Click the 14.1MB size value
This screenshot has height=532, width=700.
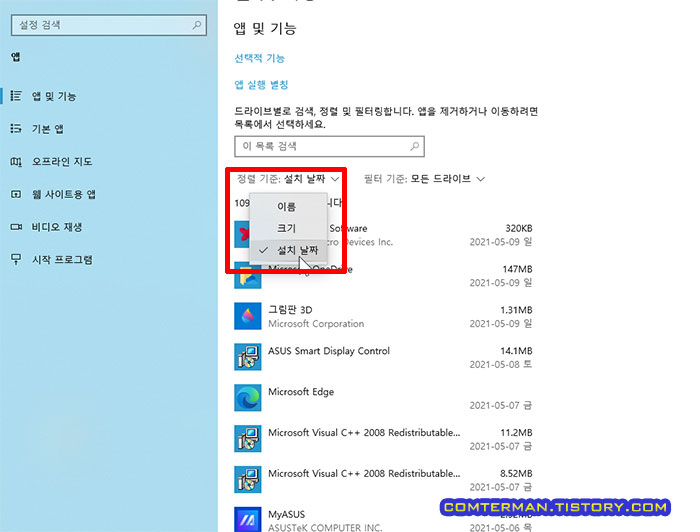[517, 351]
